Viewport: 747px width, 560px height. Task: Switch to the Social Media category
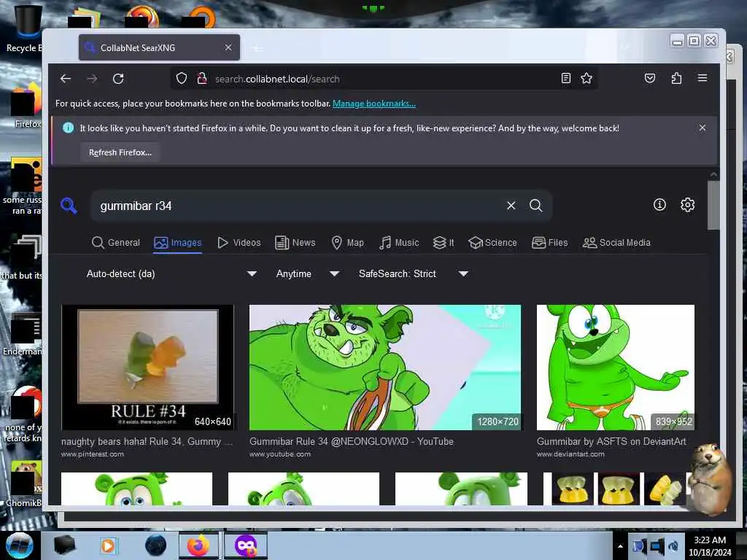(x=616, y=242)
